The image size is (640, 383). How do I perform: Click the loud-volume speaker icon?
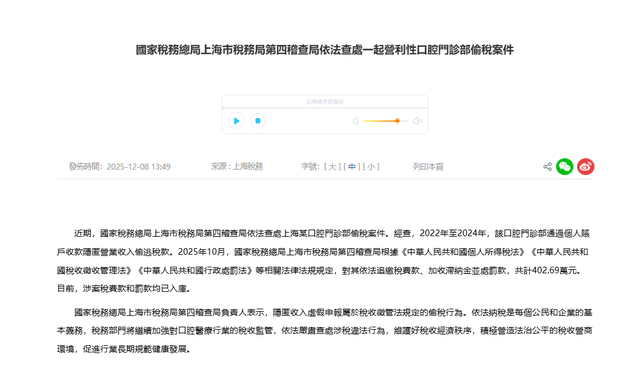[x=417, y=121]
